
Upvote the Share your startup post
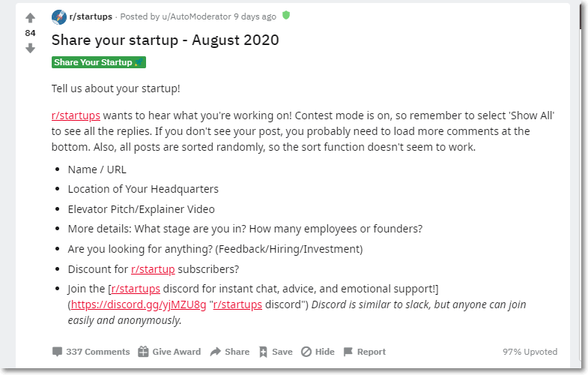(31, 18)
